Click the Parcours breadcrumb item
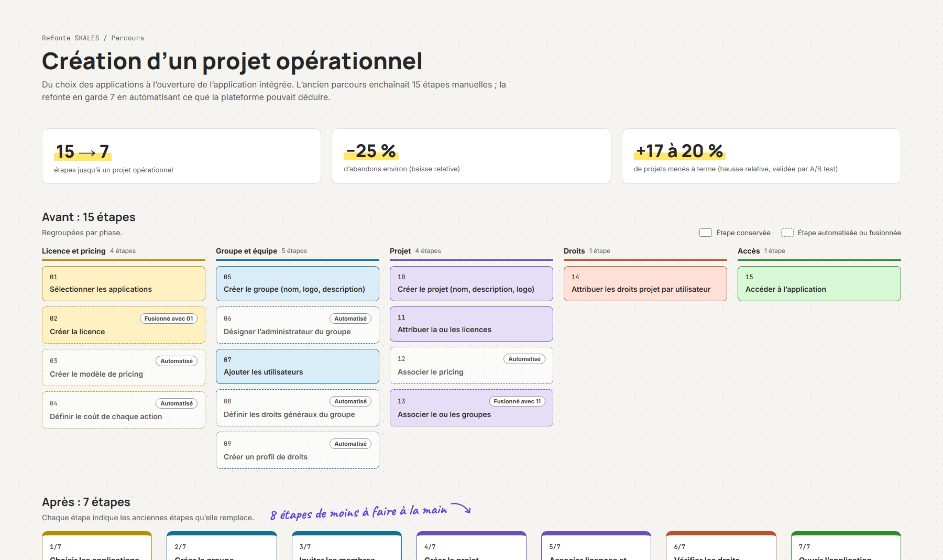The height and width of the screenshot is (560, 943). point(127,38)
